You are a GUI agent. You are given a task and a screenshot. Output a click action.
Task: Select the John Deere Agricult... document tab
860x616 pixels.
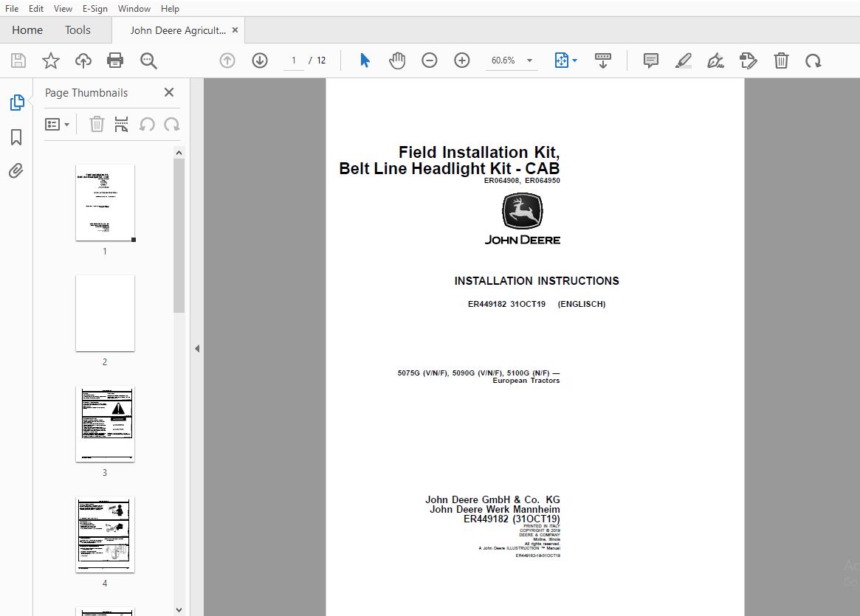178,30
